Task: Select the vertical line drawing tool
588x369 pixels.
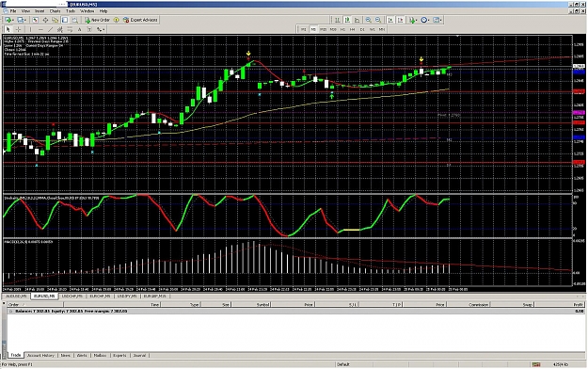Action: 31,29
